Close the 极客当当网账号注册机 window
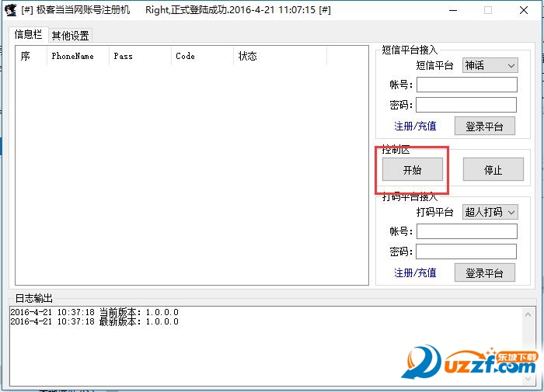 (524, 10)
